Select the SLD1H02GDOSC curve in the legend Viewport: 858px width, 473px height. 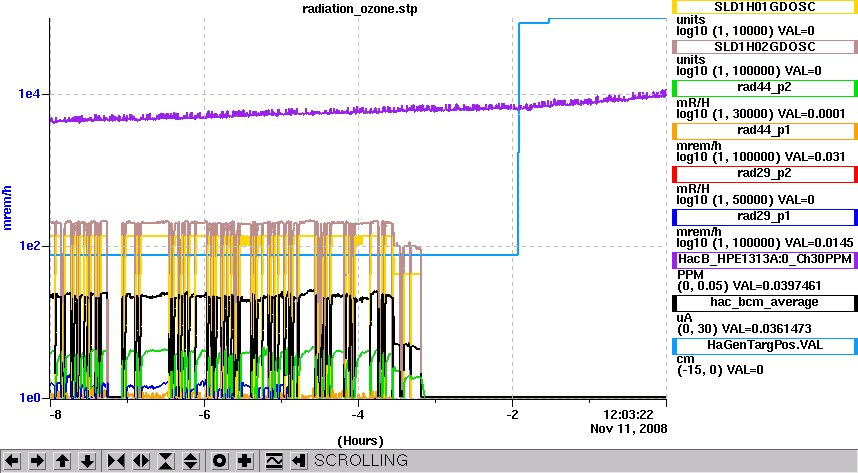(x=764, y=47)
